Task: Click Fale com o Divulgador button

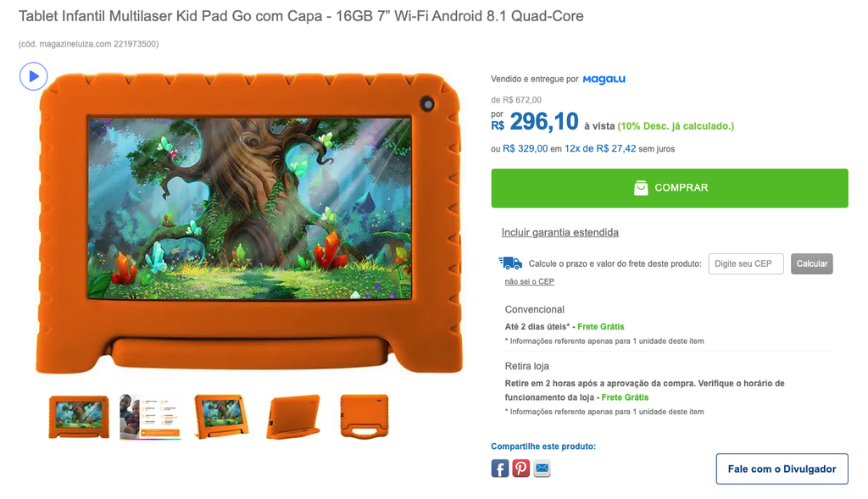Action: click(x=782, y=469)
